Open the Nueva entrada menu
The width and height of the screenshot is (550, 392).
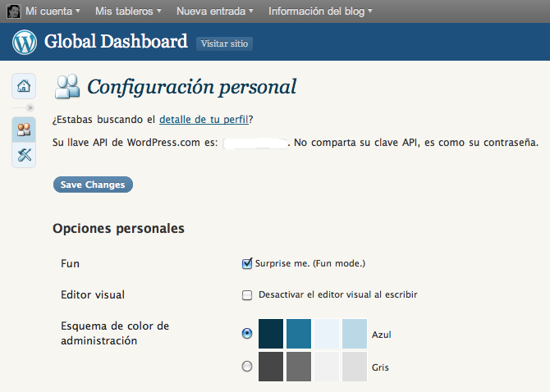(215, 11)
